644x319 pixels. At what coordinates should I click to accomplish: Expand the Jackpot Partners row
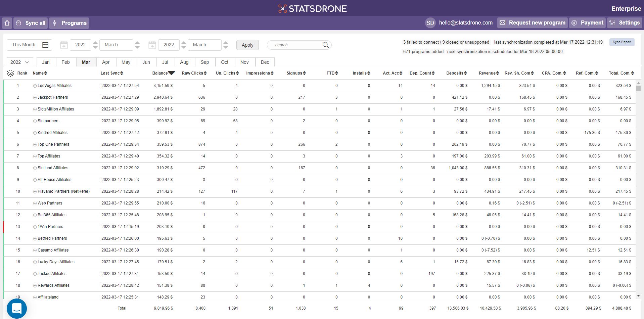[35, 98]
